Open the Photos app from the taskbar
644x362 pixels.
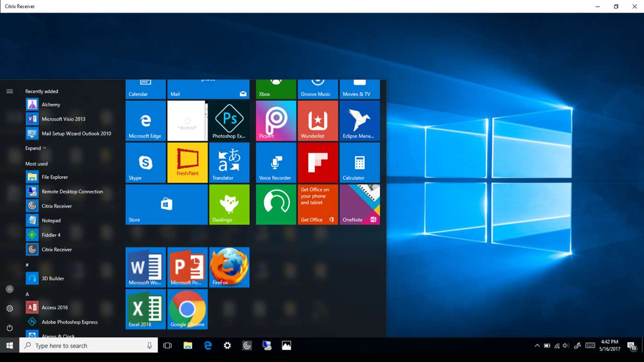(286, 345)
